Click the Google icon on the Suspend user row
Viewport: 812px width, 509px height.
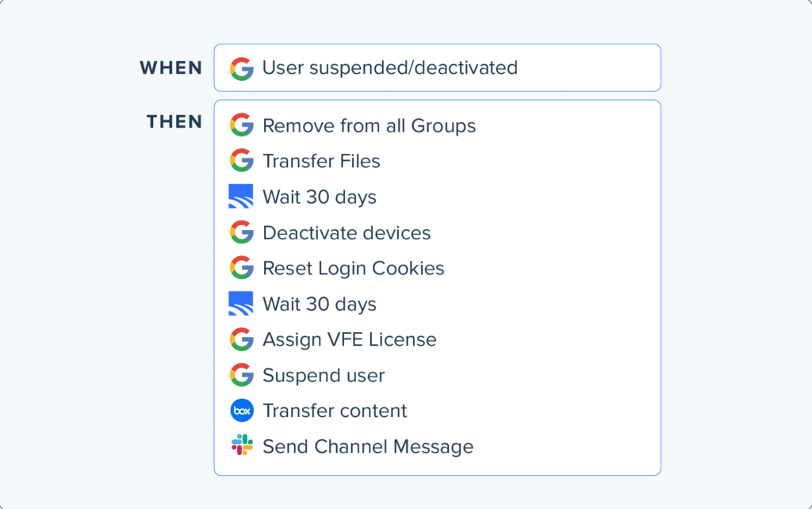[x=242, y=375]
